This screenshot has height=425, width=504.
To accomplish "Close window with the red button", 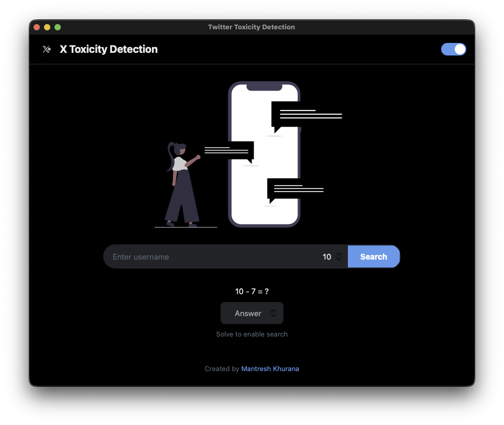I will [37, 27].
